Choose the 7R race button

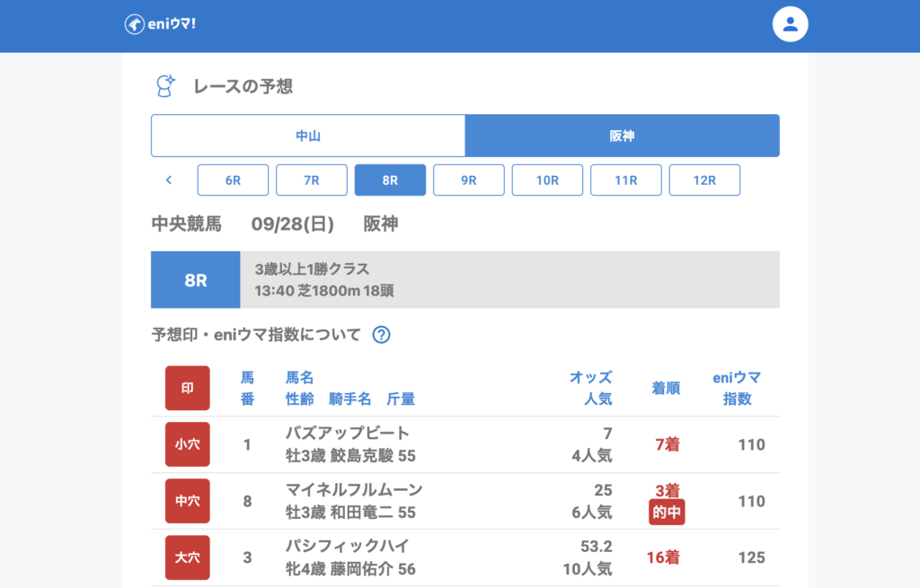(x=312, y=180)
